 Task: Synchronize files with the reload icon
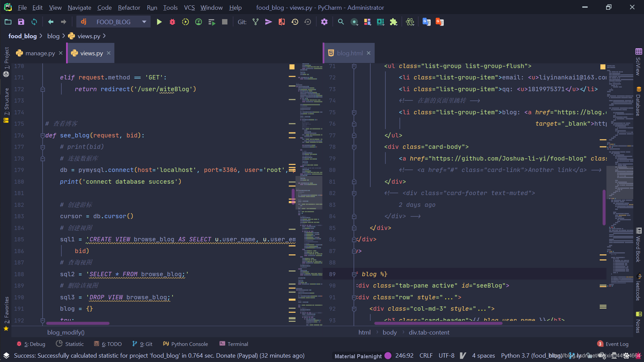point(34,22)
